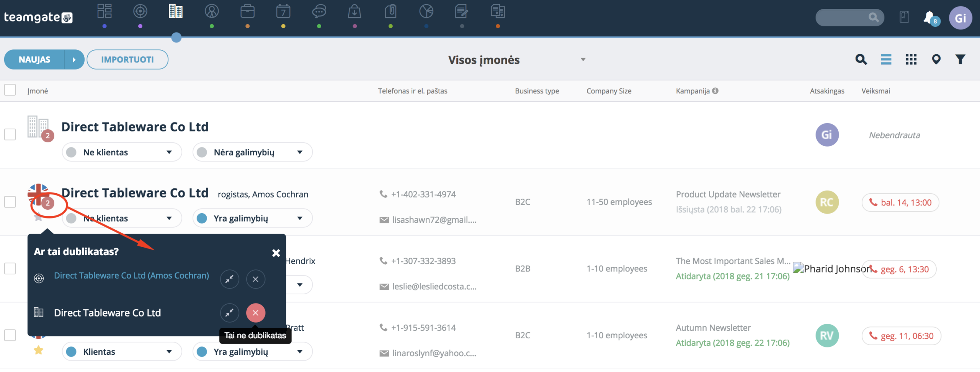Click the Kampanija info icon in header
Viewport: 980px width, 372px height.
715,91
